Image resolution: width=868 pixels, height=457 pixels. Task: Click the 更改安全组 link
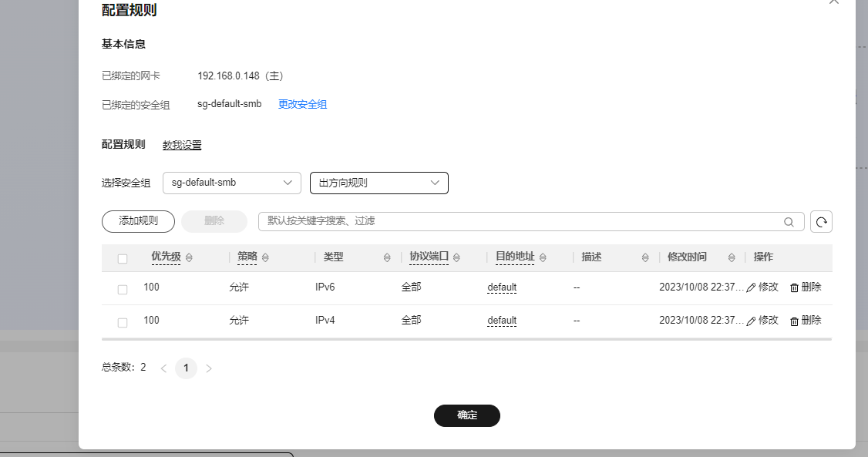[x=302, y=104]
